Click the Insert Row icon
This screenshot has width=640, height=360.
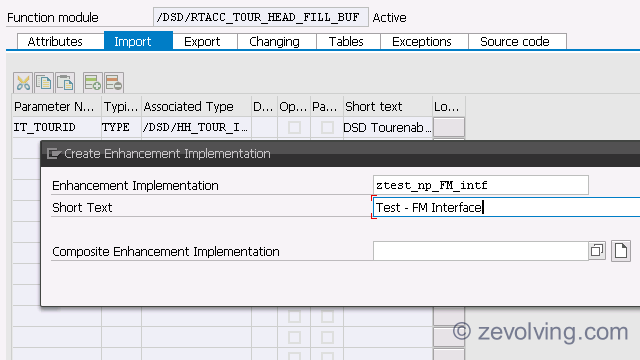(x=93, y=83)
